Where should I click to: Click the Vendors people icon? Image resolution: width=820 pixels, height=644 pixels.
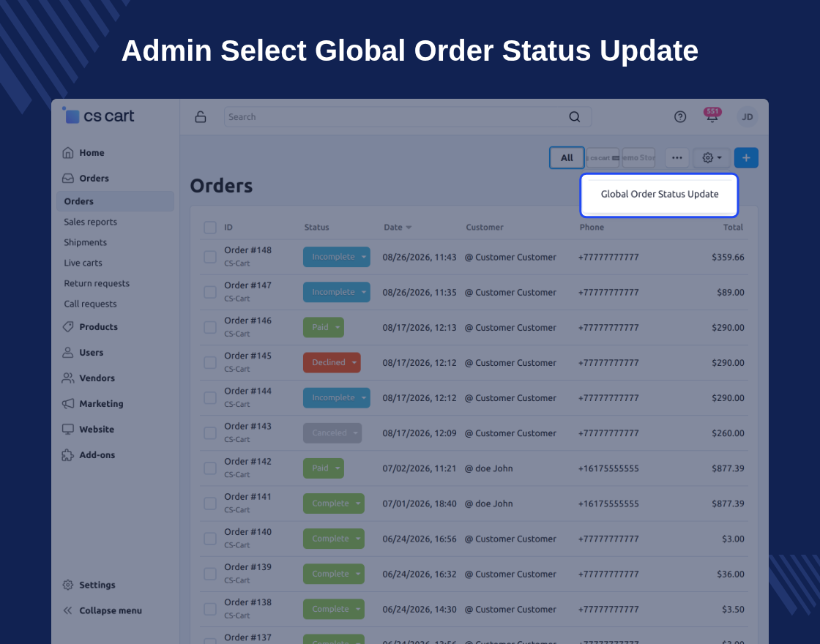tap(68, 378)
